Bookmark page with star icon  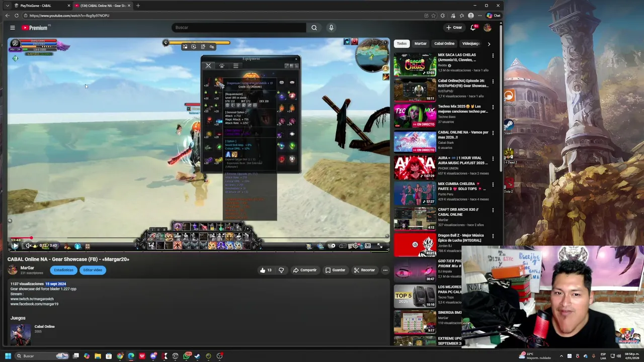[433, 16]
